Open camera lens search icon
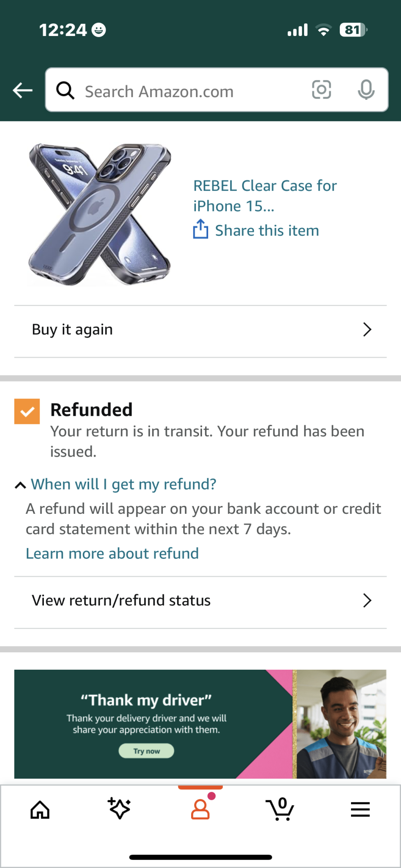Viewport: 401px width, 868px height. pyautogui.click(x=321, y=90)
